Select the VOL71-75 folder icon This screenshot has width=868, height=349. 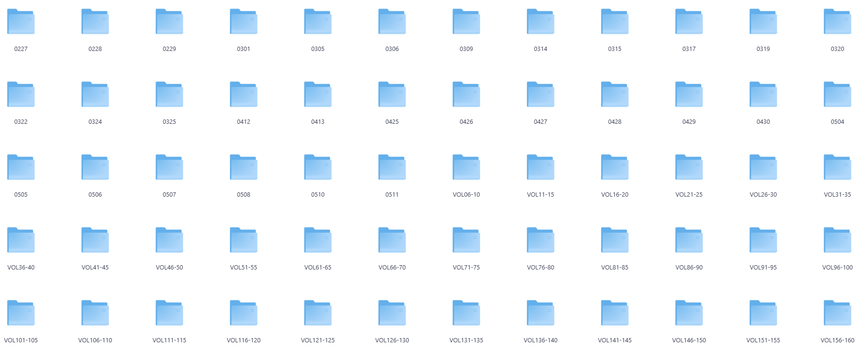[466, 240]
